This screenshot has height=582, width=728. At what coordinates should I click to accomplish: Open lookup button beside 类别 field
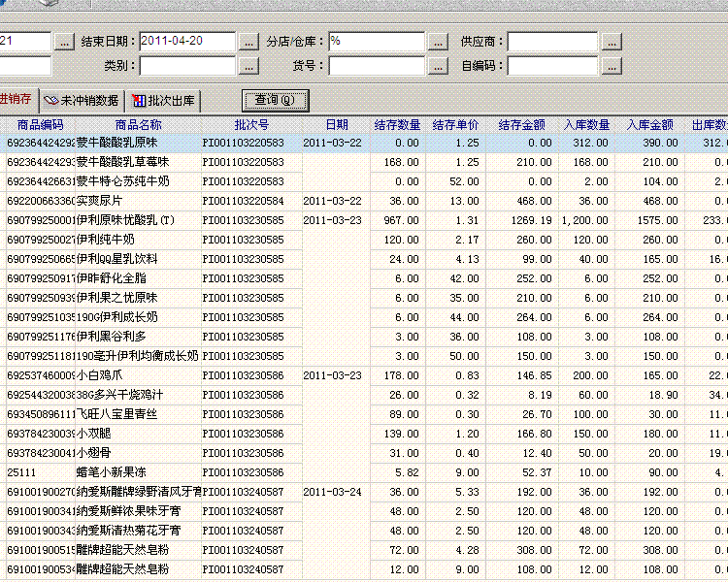[248, 66]
